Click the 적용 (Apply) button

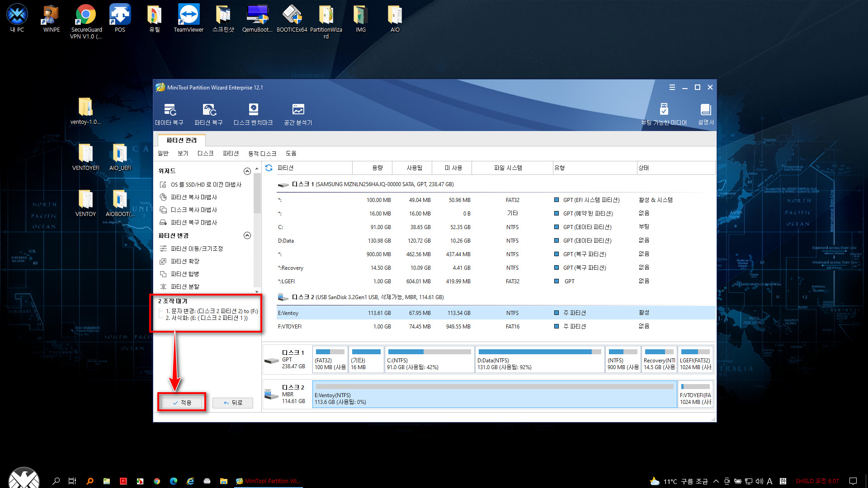point(182,403)
